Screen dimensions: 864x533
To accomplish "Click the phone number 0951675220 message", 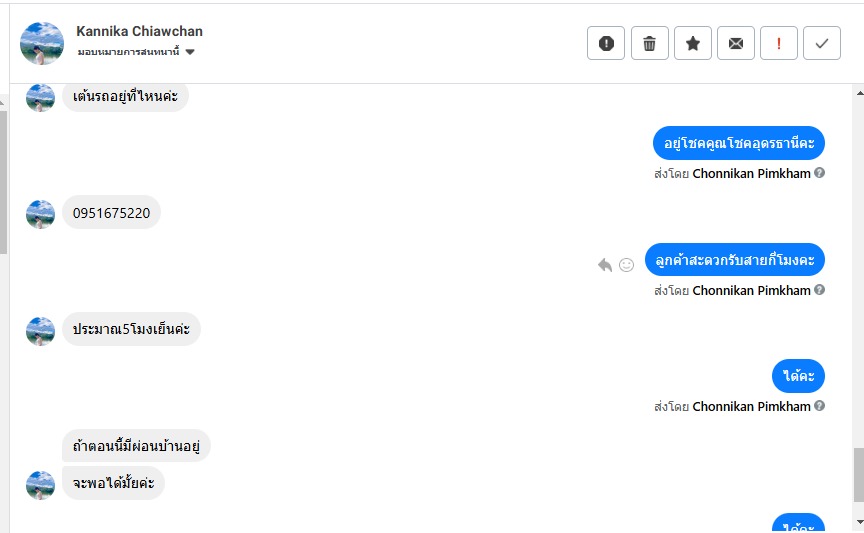I will point(111,213).
